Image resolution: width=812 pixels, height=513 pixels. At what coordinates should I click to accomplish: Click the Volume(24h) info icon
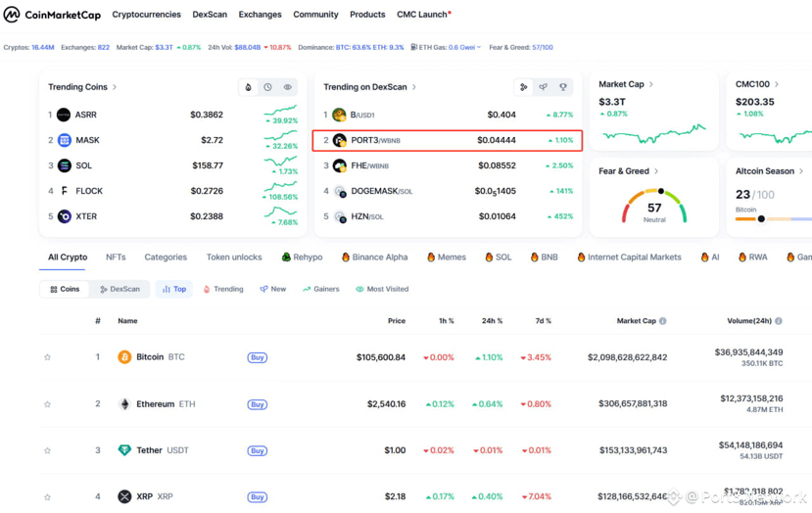pyautogui.click(x=779, y=321)
